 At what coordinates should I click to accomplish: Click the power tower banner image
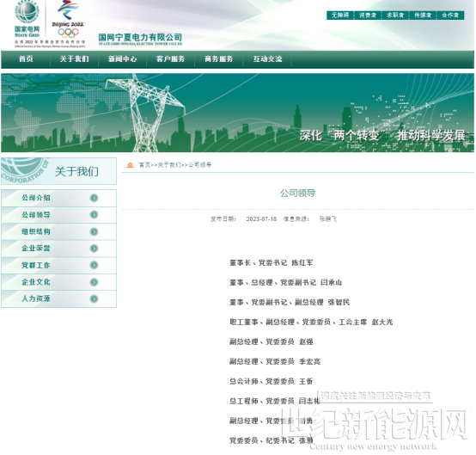click(237, 113)
